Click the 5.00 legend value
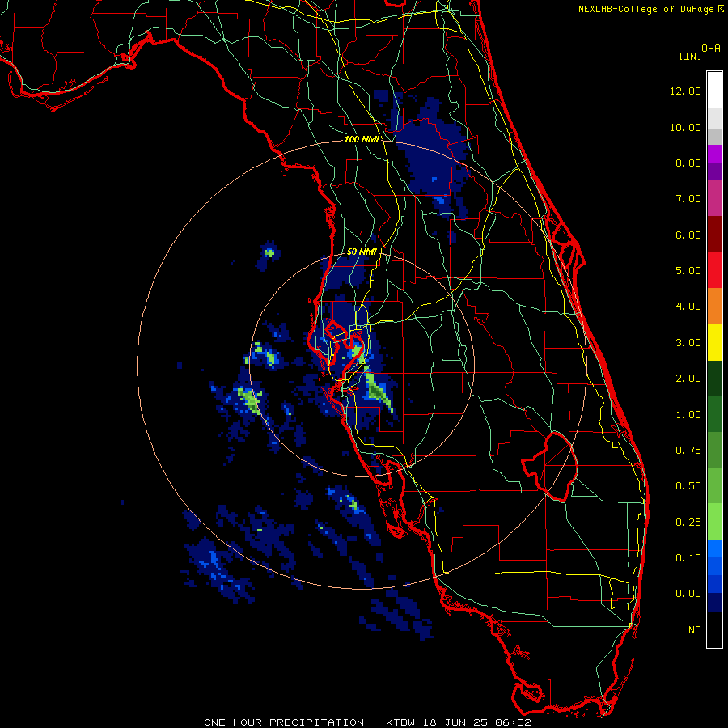 (688, 271)
